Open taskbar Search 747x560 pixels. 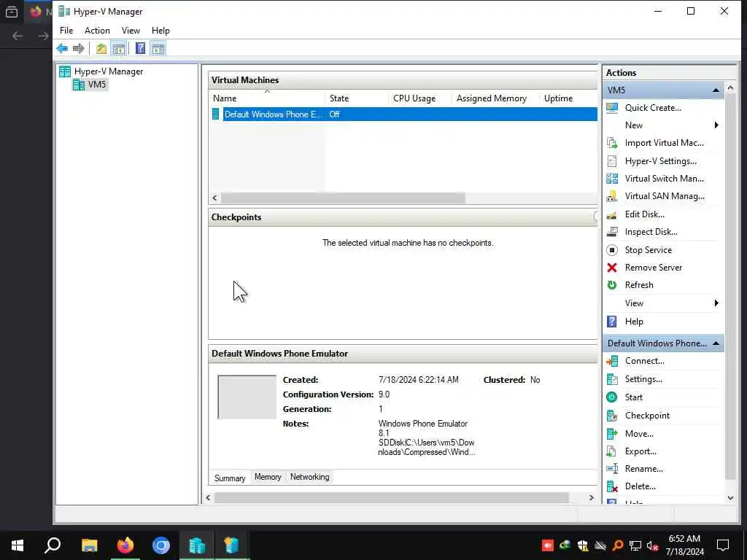[x=53, y=545]
